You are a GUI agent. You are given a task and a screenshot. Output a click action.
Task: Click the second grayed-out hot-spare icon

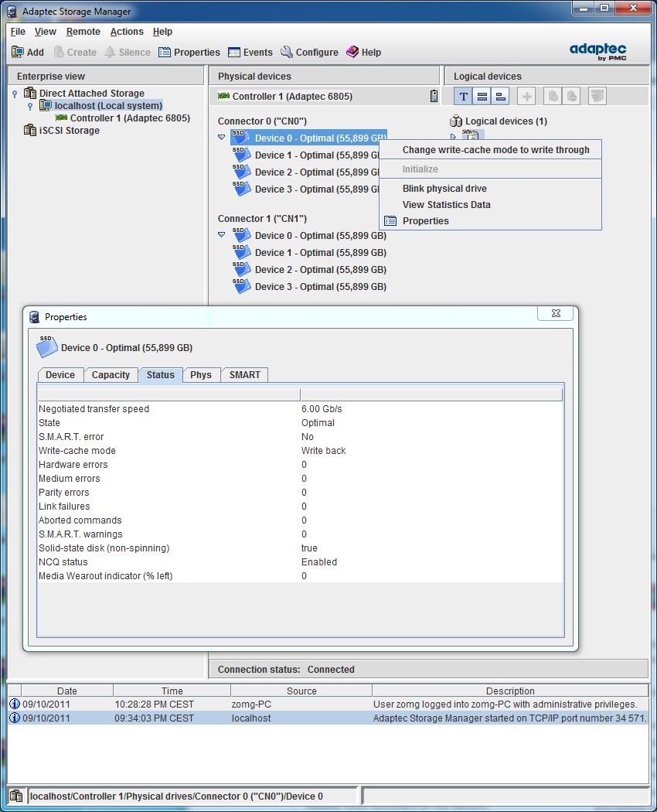[571, 97]
